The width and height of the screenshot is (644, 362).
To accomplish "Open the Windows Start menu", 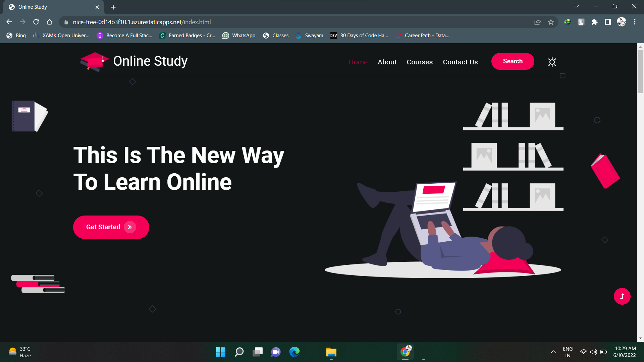I will (x=220, y=352).
